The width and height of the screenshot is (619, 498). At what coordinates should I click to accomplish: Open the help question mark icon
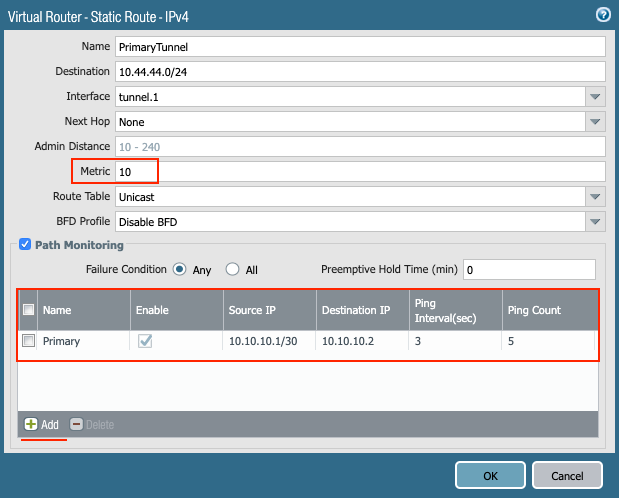[x=602, y=14]
